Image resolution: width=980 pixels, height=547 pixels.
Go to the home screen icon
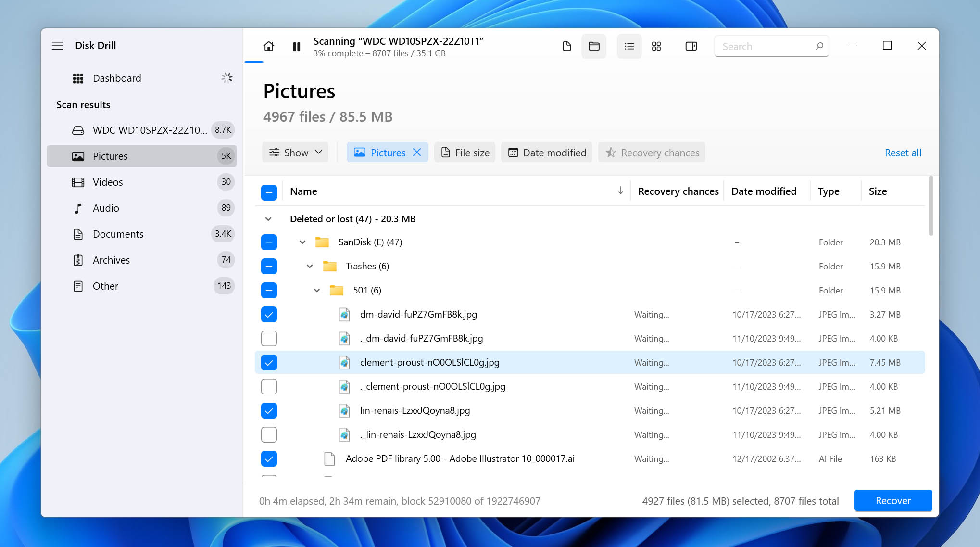click(x=269, y=46)
